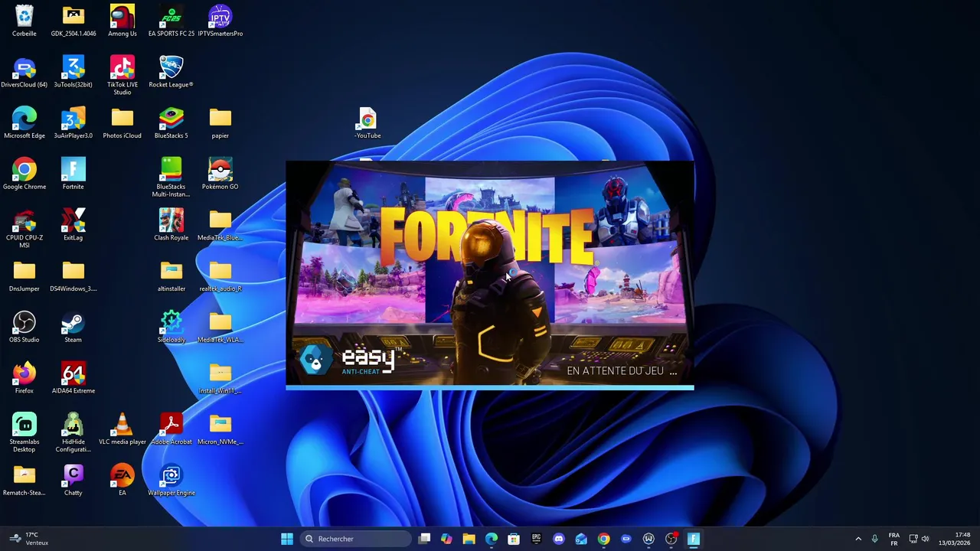Image resolution: width=980 pixels, height=551 pixels.
Task: Select the Adobe Acrobat desktop shortcut
Action: [x=171, y=429]
